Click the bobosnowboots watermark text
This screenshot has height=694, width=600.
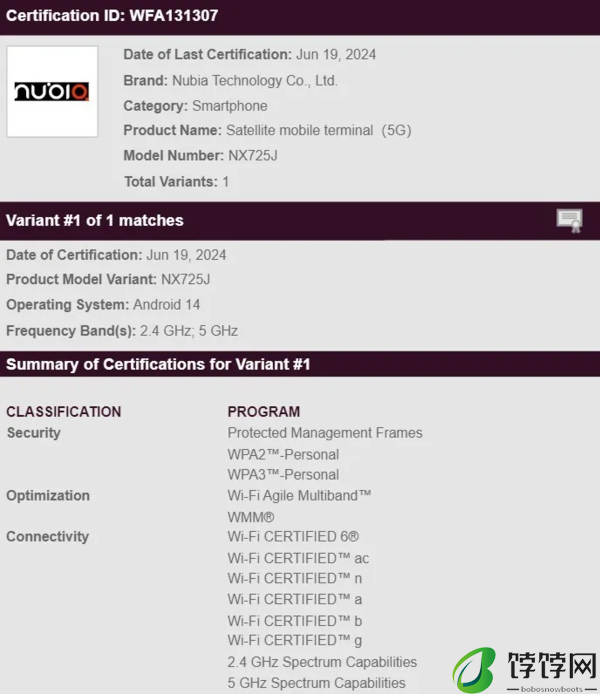point(552,689)
